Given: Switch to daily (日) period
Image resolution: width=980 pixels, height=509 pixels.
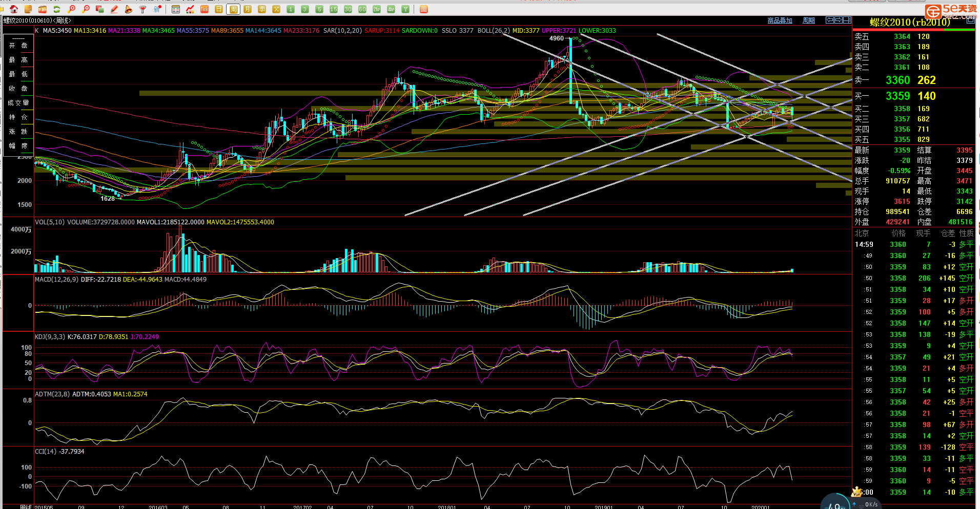Looking at the screenshot, I should pos(219,9).
